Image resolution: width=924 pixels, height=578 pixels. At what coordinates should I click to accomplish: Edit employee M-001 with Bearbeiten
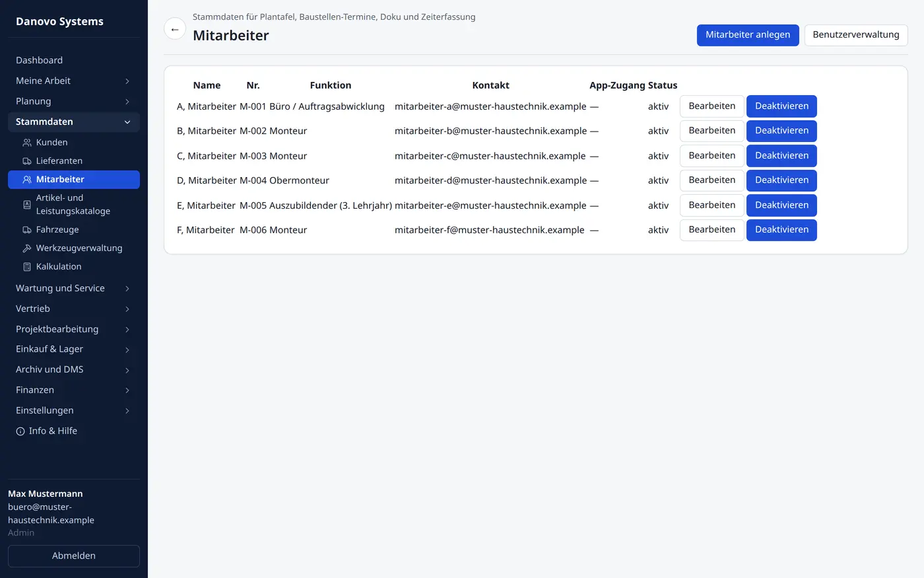point(712,106)
